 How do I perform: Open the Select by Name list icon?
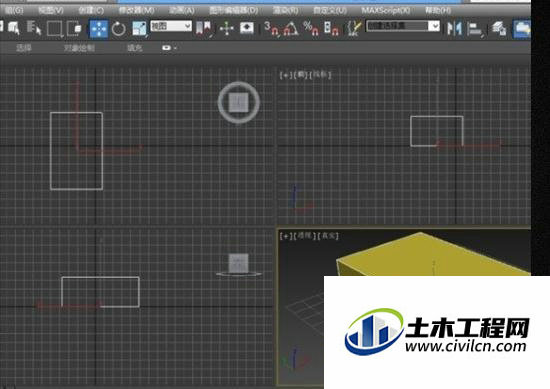coord(34,28)
